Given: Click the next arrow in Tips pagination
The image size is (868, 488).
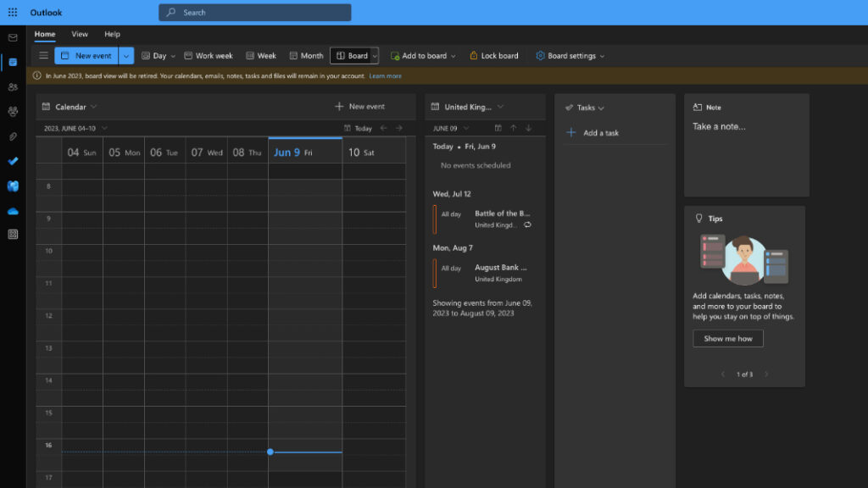Looking at the screenshot, I should (x=767, y=374).
